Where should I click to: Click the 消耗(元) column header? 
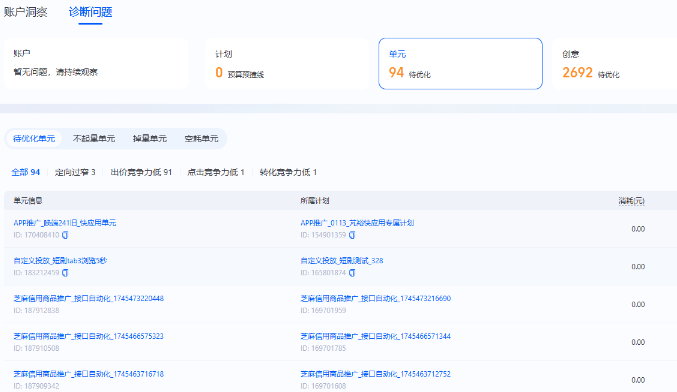click(x=631, y=201)
